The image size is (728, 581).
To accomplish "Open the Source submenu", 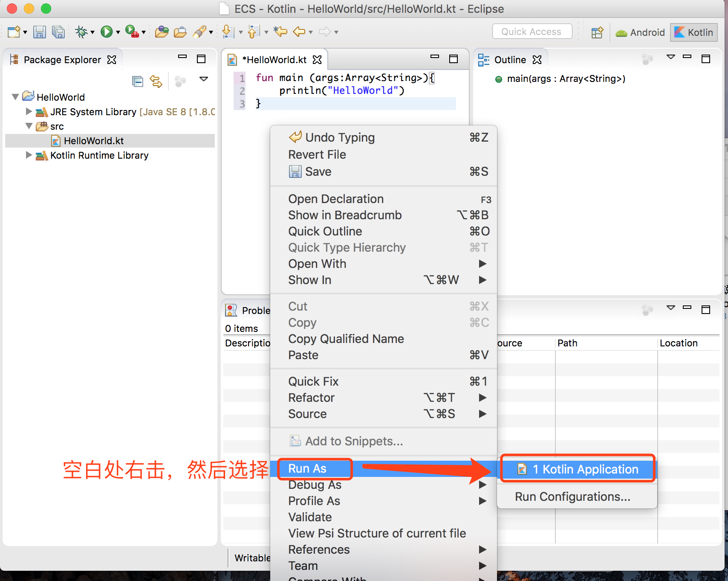I will tap(384, 414).
